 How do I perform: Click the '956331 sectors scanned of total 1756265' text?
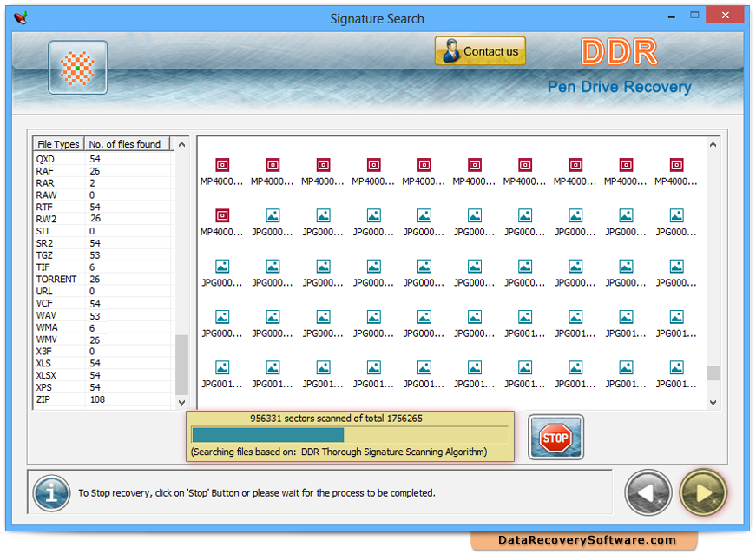(x=336, y=418)
